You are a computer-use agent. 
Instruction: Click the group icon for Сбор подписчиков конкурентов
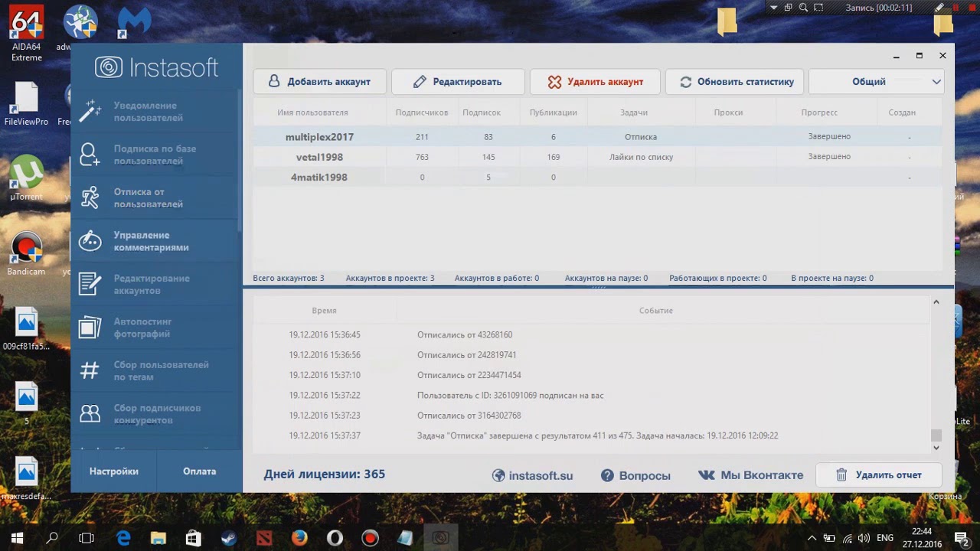click(90, 414)
